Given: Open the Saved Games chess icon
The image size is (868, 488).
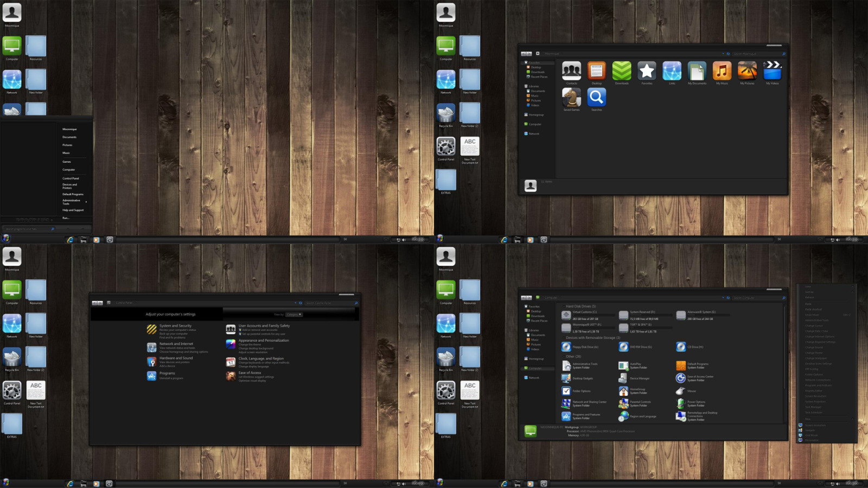Looking at the screenshot, I should tap(571, 98).
